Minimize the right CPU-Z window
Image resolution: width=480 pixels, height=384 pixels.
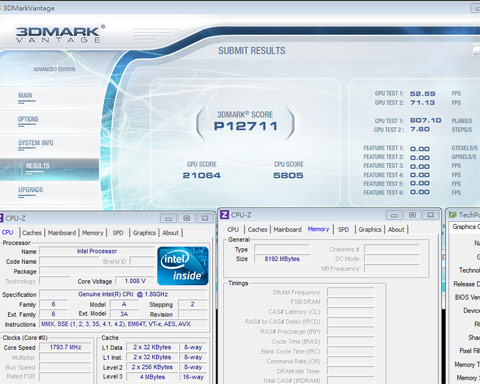point(394,215)
